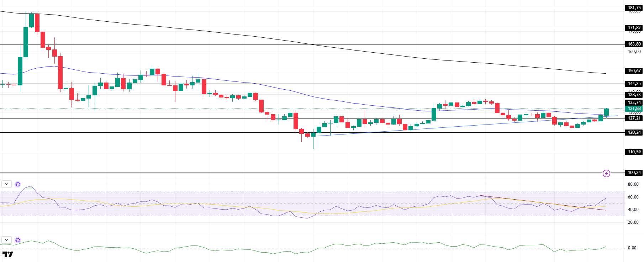This screenshot has width=644, height=264.
Task: Select the 181,75 price level label
Action: pos(634,8)
